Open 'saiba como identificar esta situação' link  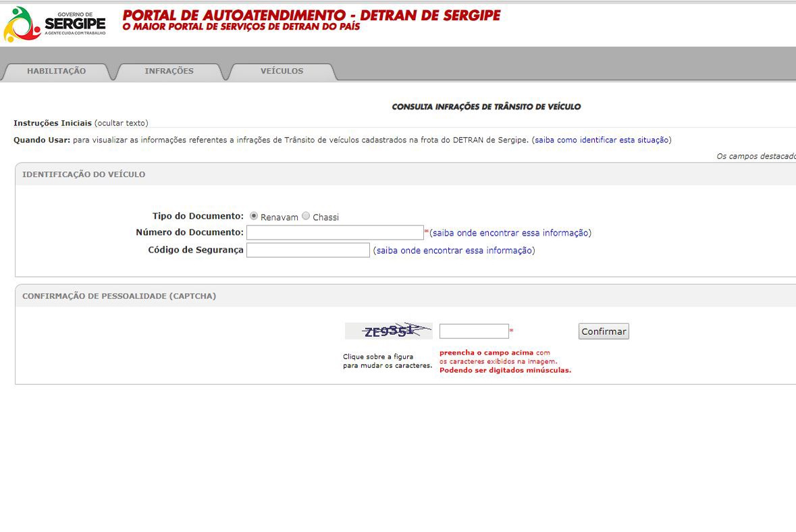602,140
